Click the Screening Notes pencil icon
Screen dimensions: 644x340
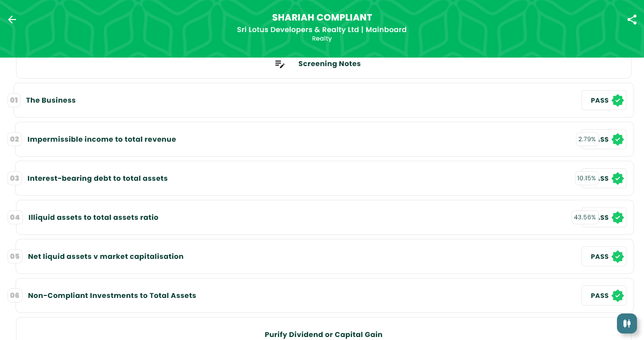pos(280,64)
